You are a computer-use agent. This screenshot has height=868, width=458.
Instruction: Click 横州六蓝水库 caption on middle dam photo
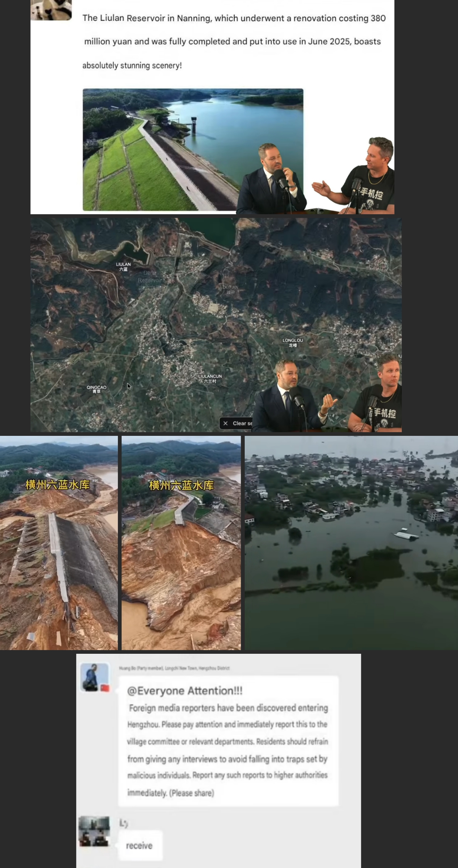181,485
